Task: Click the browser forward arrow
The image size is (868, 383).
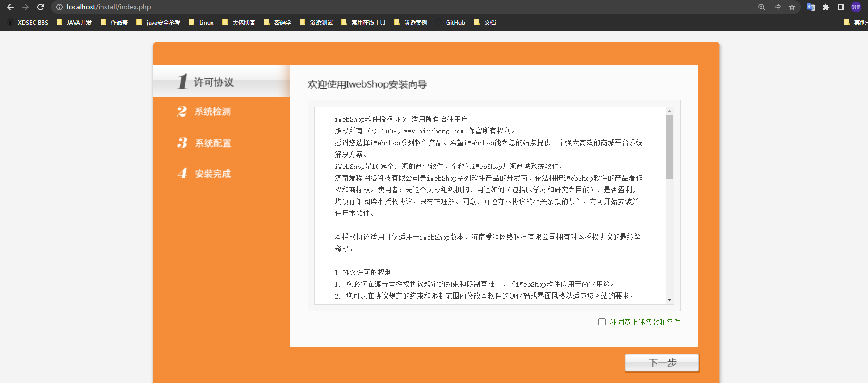Action: [x=25, y=7]
